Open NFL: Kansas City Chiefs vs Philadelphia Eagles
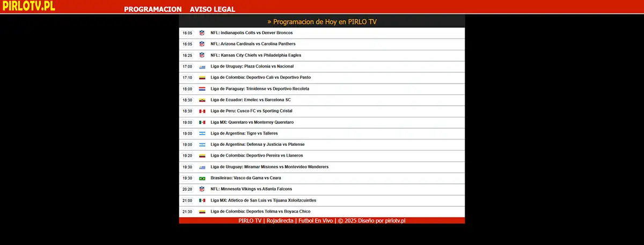The height and width of the screenshot is (245, 644). coord(256,55)
